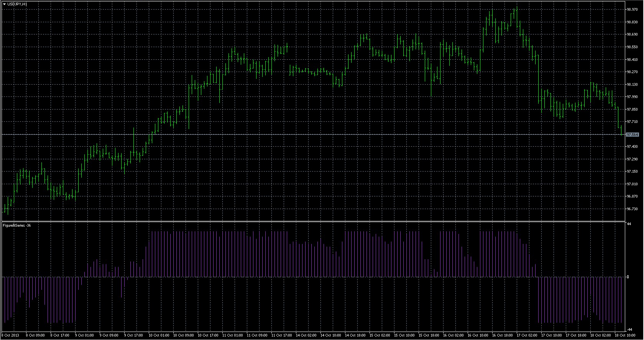The width and height of the screenshot is (644, 340).
Task: Click the 97.710 price axis label
Action: click(632, 122)
